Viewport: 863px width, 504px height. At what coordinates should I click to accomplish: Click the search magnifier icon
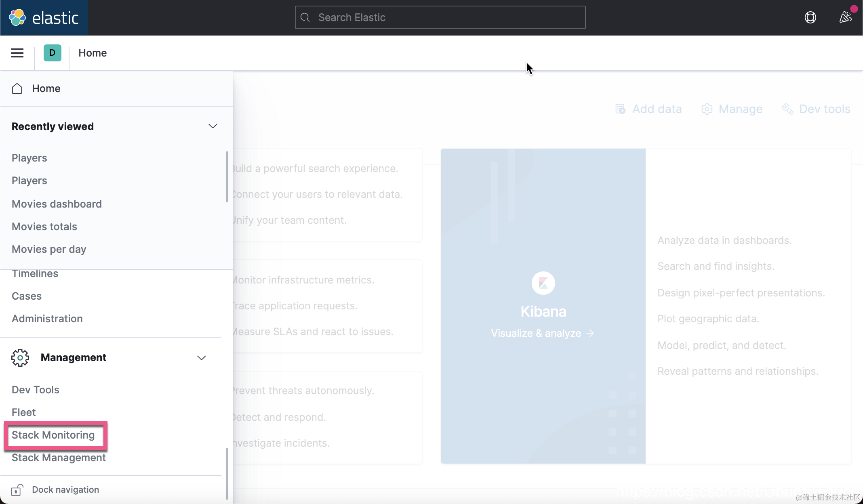point(305,17)
